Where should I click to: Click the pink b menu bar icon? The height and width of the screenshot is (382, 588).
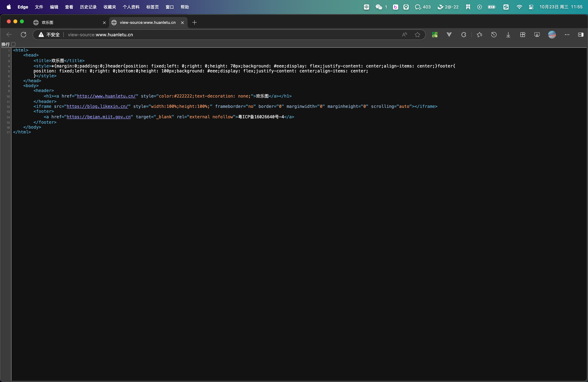[x=396, y=7]
